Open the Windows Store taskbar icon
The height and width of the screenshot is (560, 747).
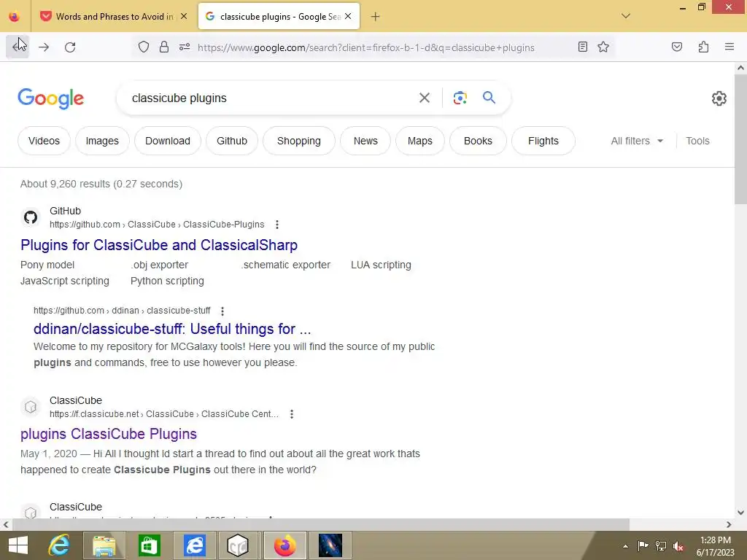[x=149, y=545]
